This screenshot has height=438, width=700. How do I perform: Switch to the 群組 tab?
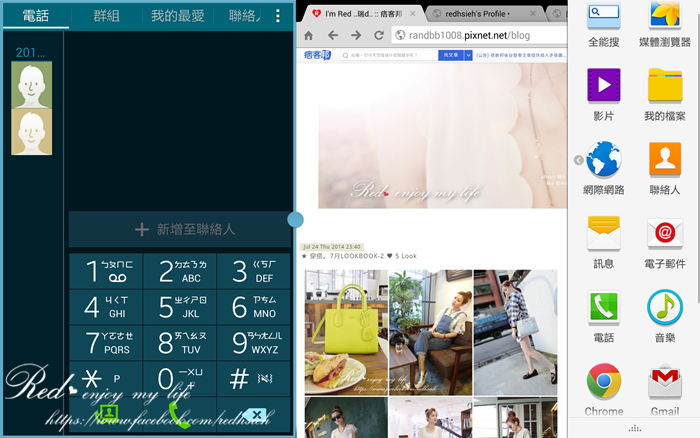pyautogui.click(x=106, y=16)
